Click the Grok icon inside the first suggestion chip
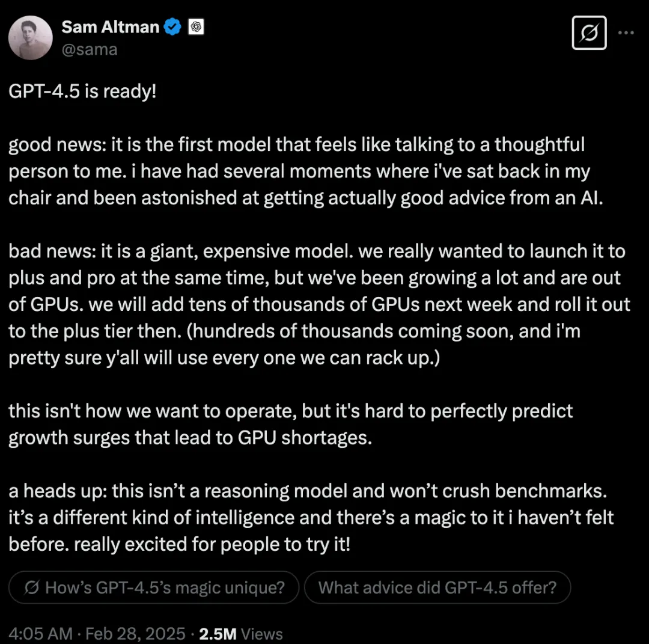 tap(32, 587)
